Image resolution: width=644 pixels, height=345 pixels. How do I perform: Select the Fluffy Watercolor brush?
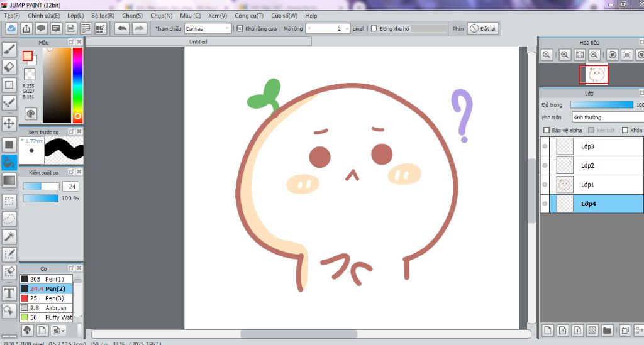pos(46,317)
